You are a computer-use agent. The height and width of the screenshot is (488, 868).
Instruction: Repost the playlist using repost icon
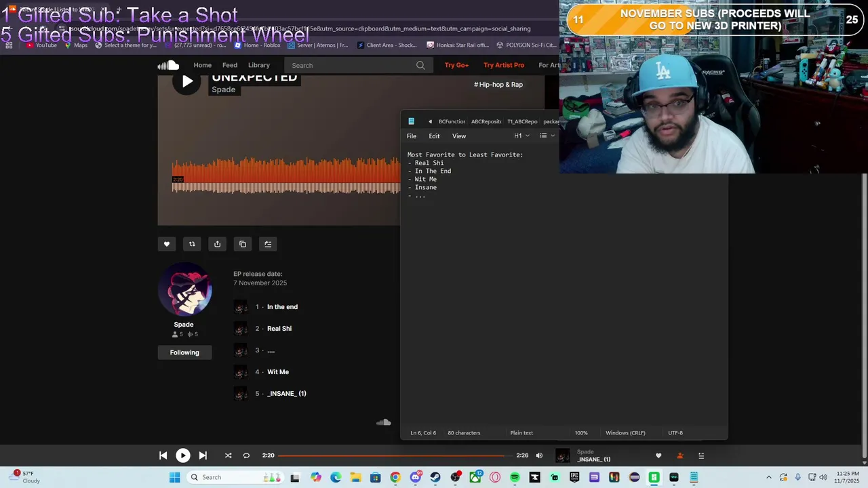pyautogui.click(x=192, y=244)
